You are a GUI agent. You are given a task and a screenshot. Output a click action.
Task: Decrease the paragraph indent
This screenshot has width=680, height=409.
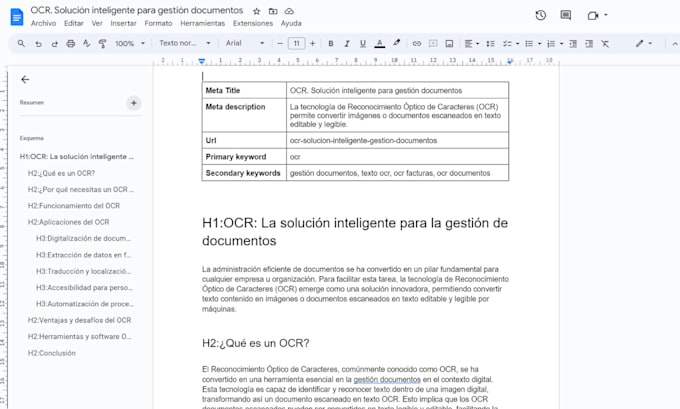tap(573, 43)
